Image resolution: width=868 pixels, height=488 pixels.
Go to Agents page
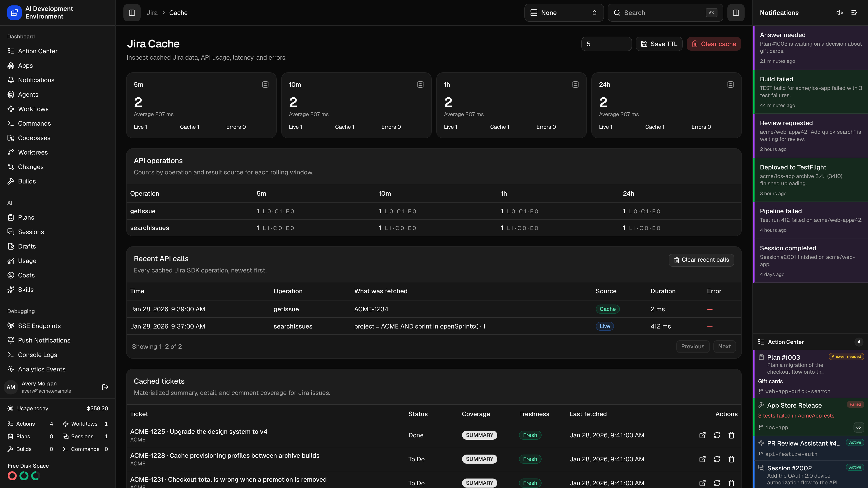point(58,95)
